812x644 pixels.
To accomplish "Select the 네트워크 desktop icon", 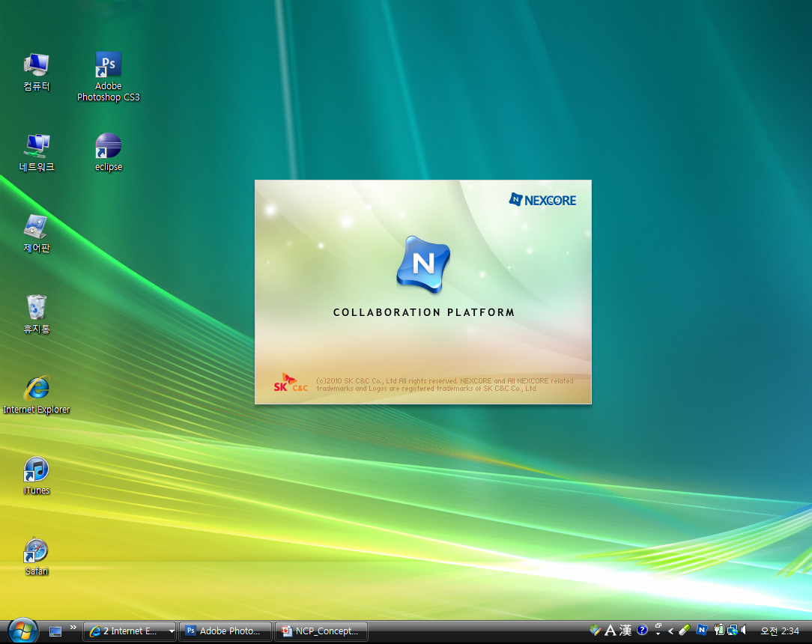I will tap(36, 153).
